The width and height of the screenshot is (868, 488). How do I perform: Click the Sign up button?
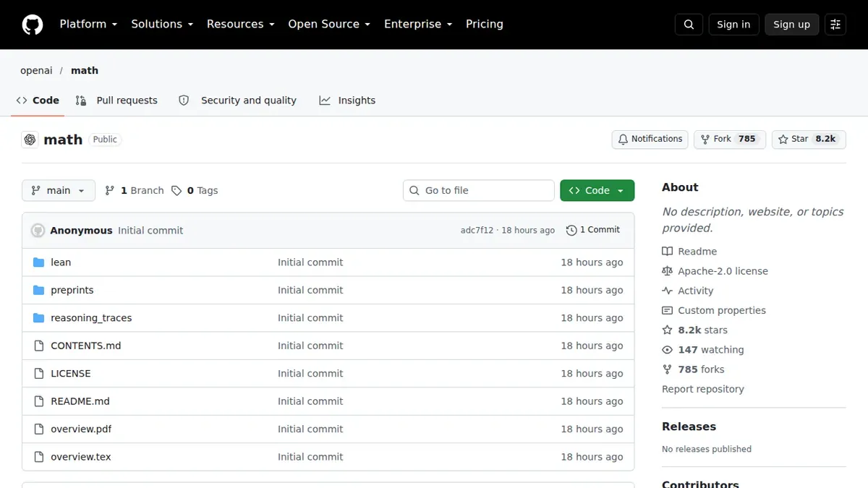point(792,25)
